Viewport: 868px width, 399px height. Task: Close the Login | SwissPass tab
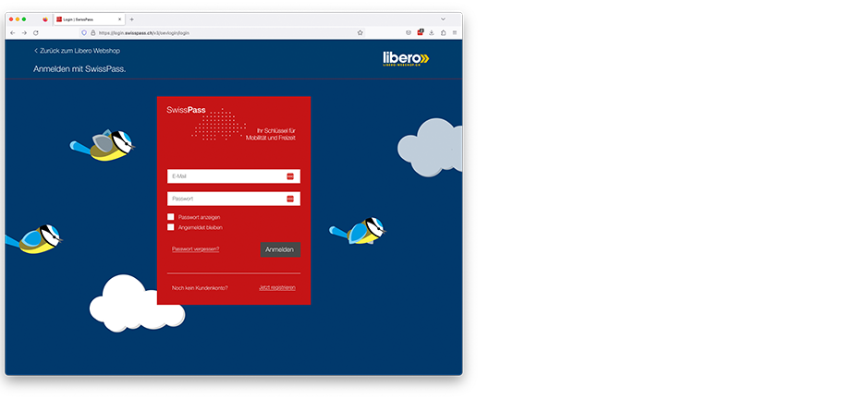(x=119, y=19)
